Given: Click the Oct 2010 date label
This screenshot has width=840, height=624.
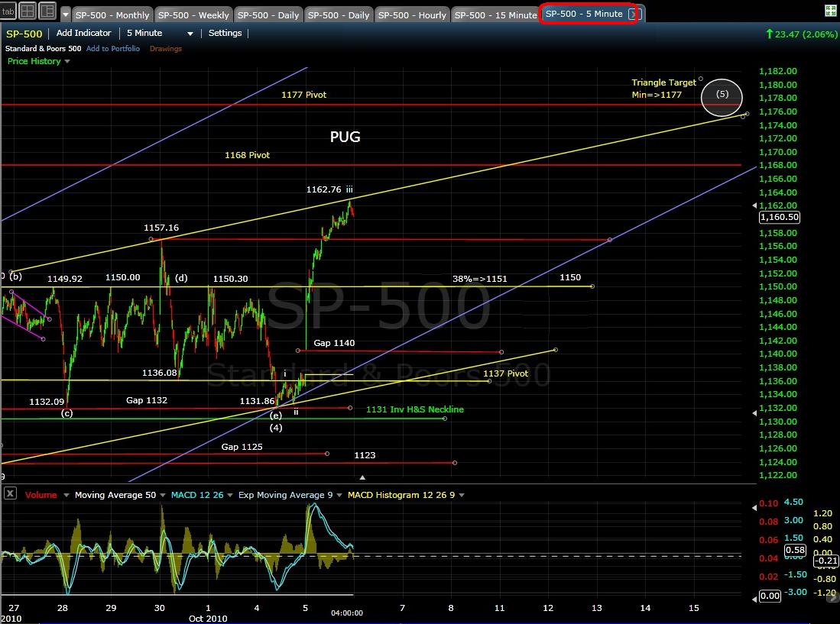Looking at the screenshot, I should pos(208,619).
